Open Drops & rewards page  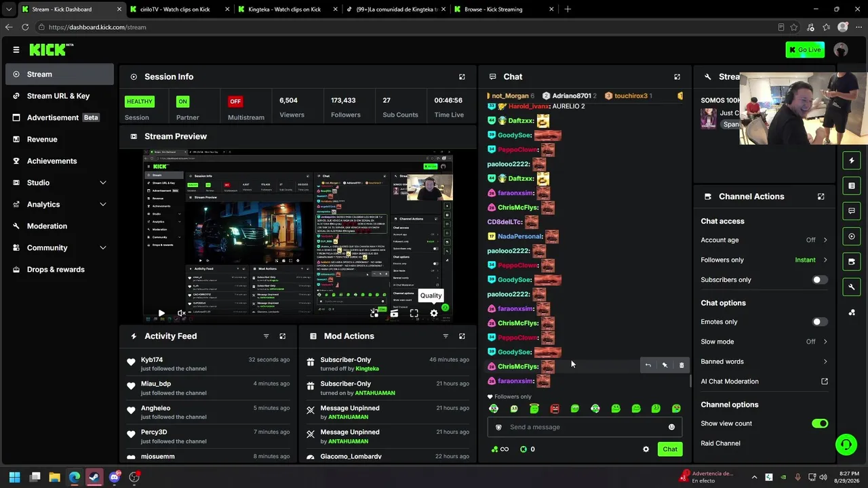coord(60,270)
